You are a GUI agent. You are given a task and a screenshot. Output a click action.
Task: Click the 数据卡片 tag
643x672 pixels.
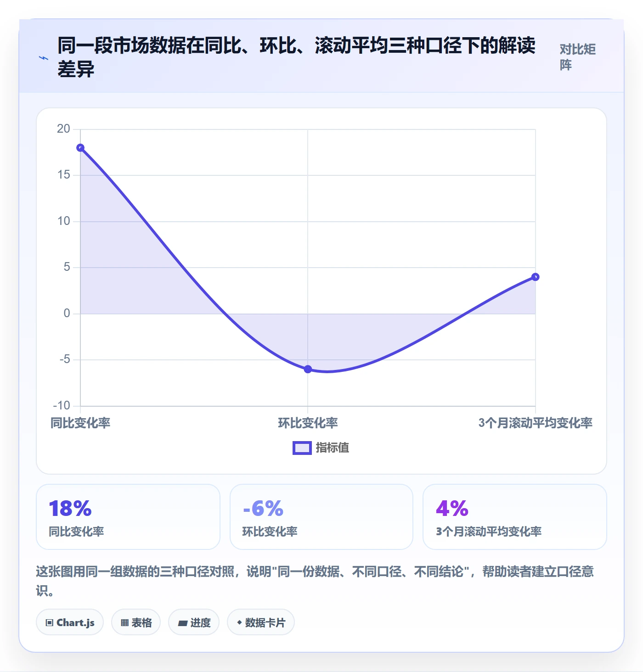[261, 622]
